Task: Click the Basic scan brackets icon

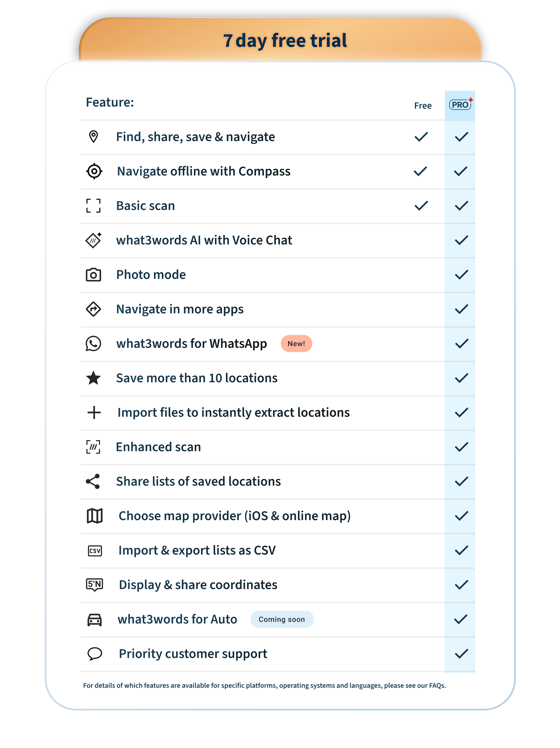Action: (x=93, y=206)
